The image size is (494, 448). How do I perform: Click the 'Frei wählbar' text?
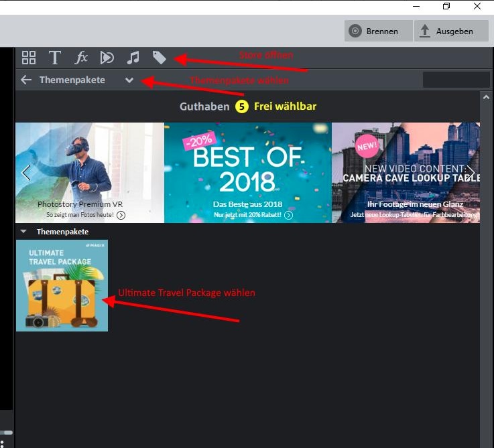[285, 106]
